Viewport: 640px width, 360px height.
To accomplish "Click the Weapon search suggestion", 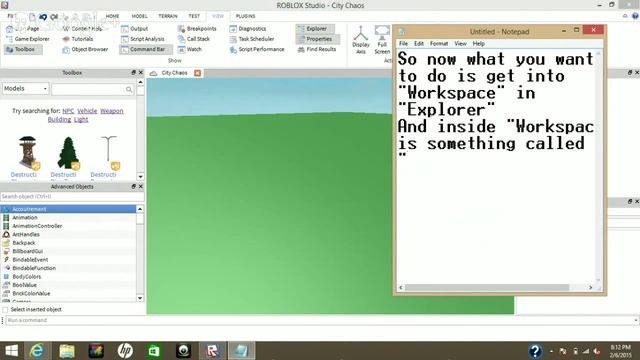I will [111, 111].
